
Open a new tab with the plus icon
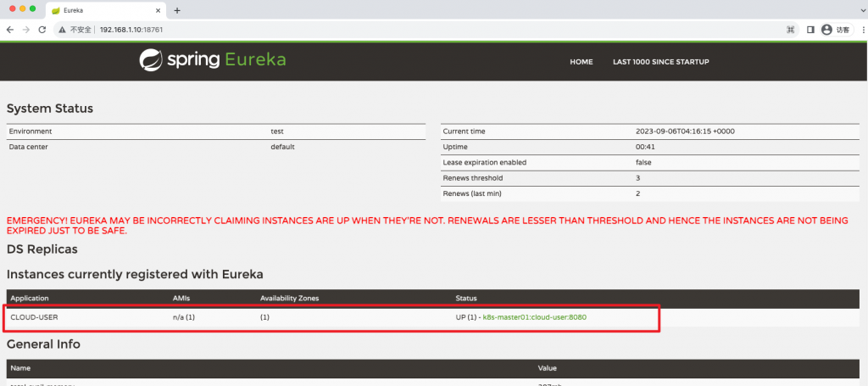(177, 10)
